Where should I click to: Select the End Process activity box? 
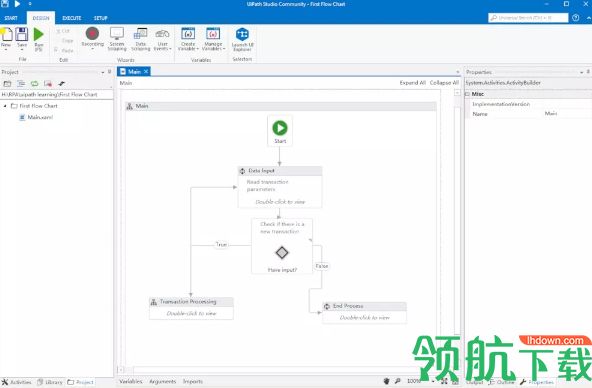364,312
